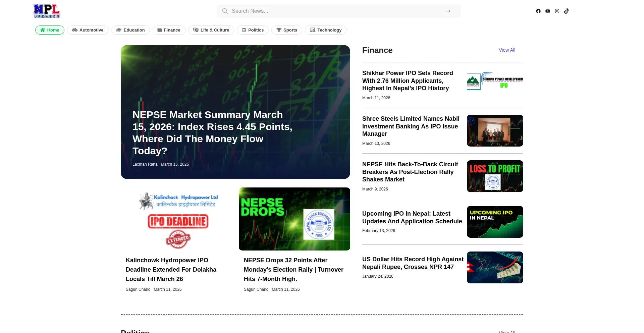Image resolution: width=644 pixels, height=333 pixels.
Task: Click the March 10, 2026 date text
Action: tap(376, 144)
